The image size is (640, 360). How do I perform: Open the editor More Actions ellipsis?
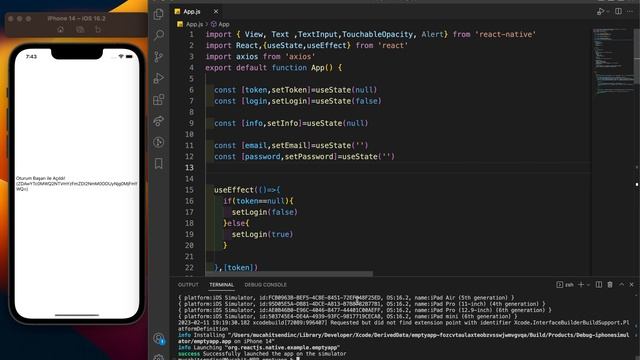(631, 11)
